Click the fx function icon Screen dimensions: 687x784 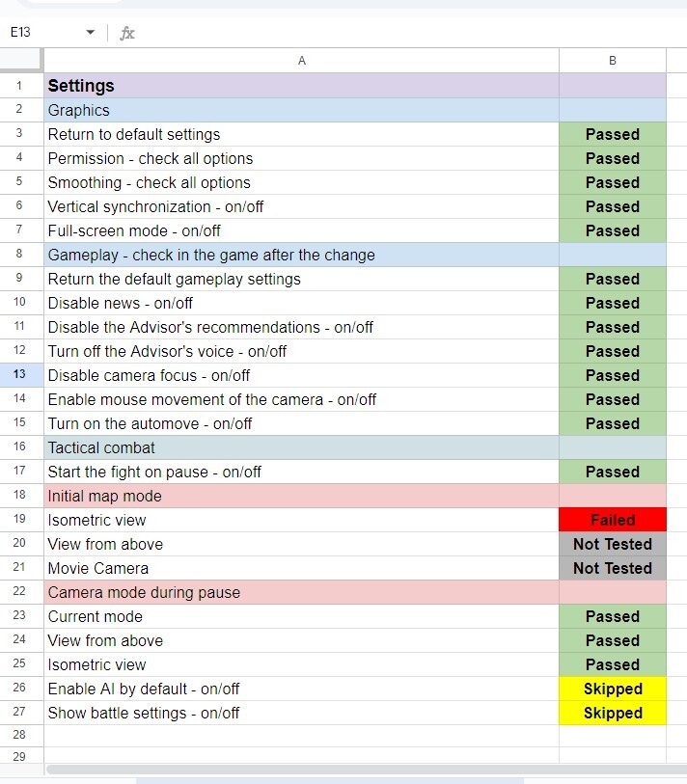(127, 33)
